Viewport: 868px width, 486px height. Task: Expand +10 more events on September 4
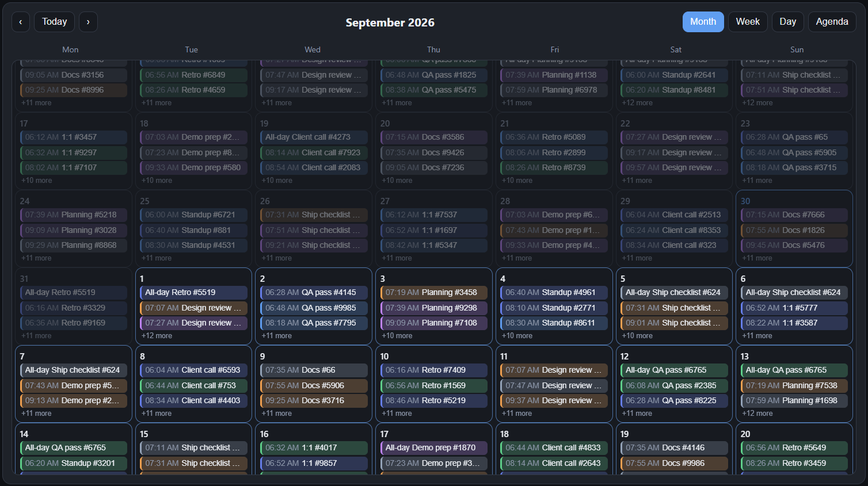pos(517,336)
